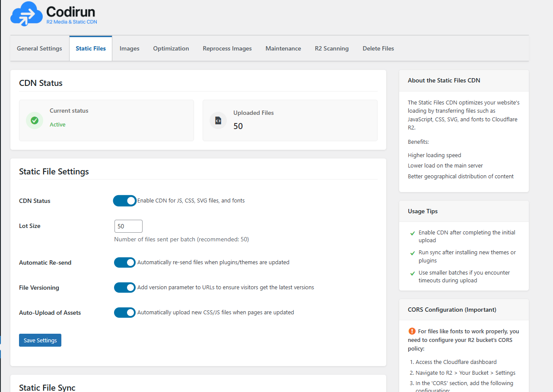Click checkmark beside 'Run sync after installing' tip
The image size is (553, 392).
[x=413, y=253]
